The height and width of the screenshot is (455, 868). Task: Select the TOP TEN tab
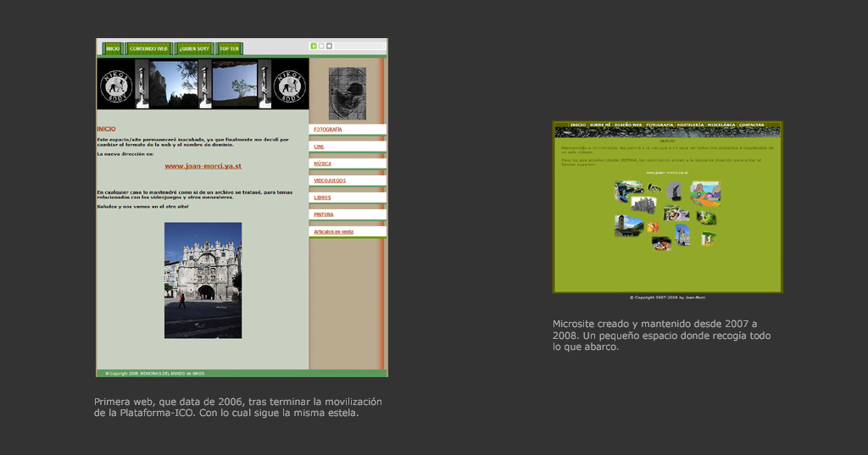(229, 49)
